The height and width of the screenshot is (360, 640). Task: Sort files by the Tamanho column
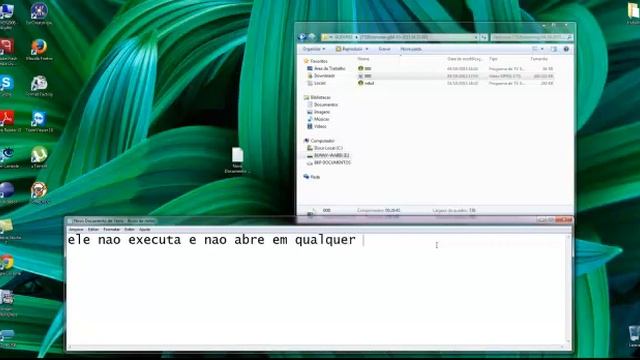coord(539,59)
